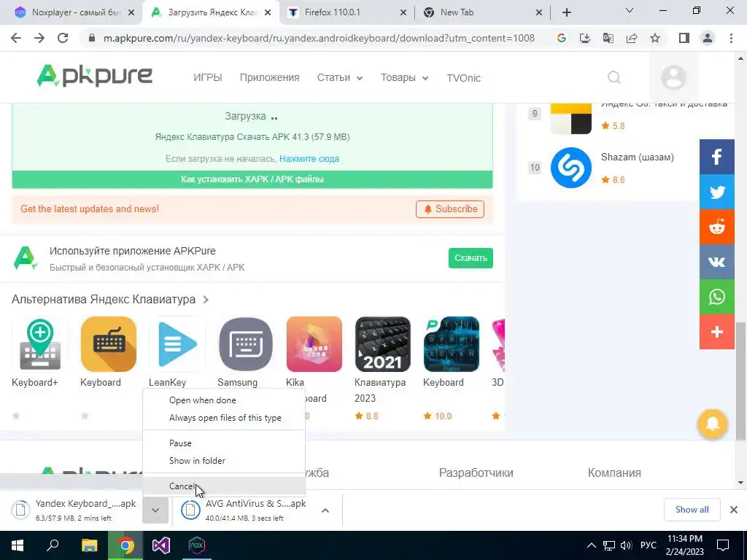Screen dimensions: 747x560
Task: Open the Shazam app icon
Action: pyautogui.click(x=570, y=168)
